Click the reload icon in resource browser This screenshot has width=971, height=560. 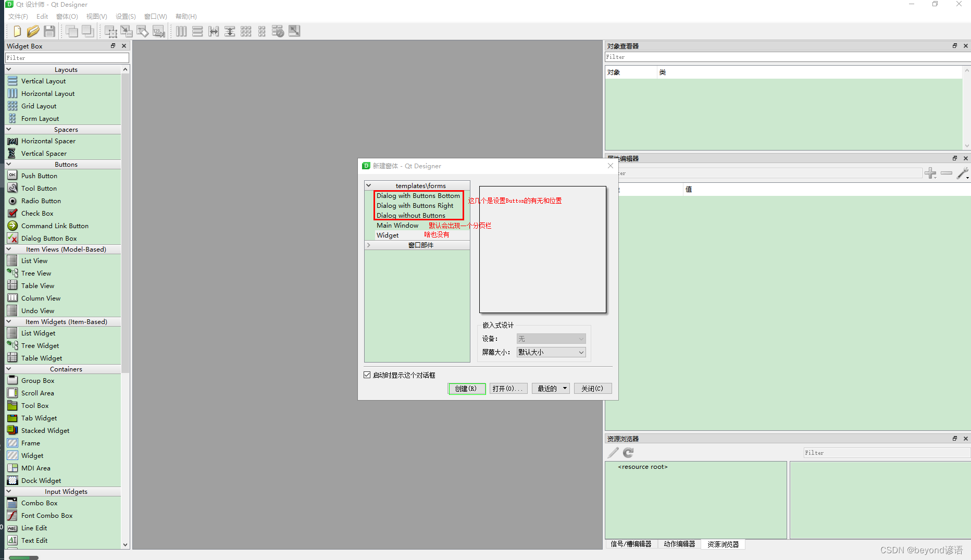point(628,453)
